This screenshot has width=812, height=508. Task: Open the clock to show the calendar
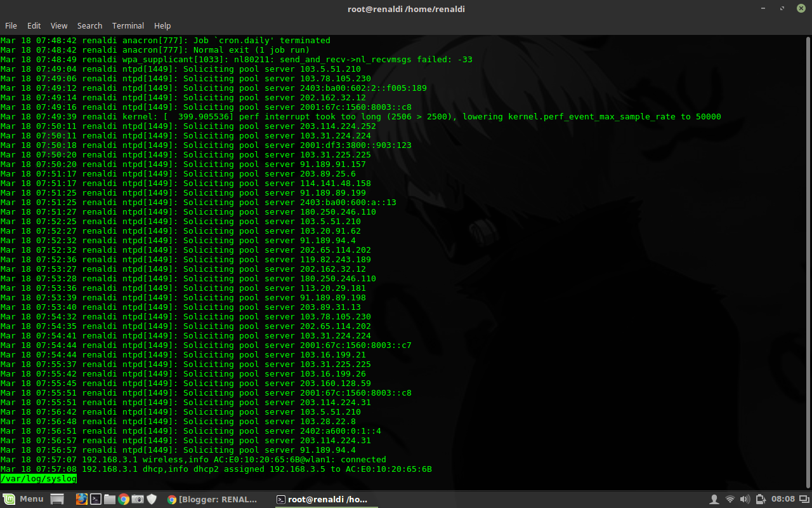tap(783, 499)
